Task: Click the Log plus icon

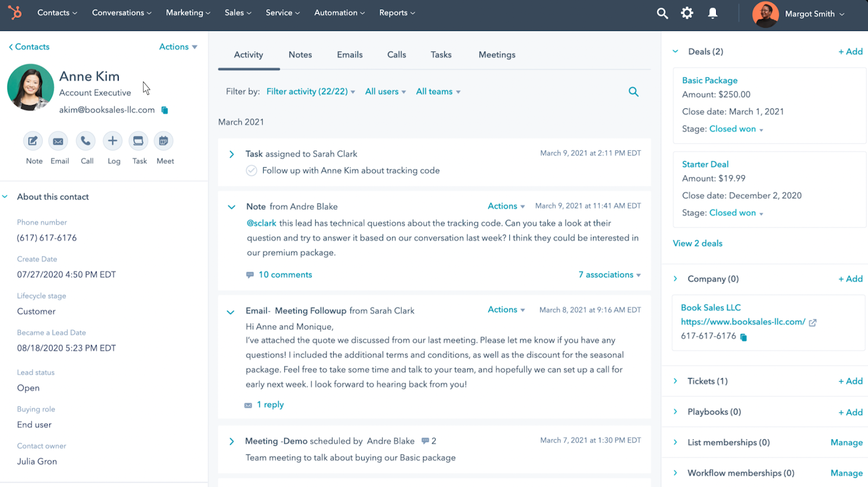Action: point(112,141)
